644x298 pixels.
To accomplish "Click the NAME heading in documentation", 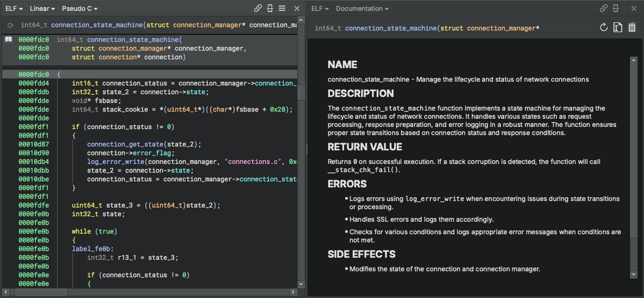I will point(342,64).
